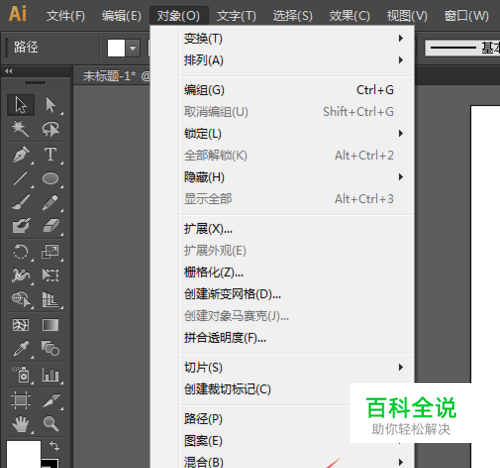Select the Eraser tool
This screenshot has height=468, width=500.
click(x=51, y=226)
